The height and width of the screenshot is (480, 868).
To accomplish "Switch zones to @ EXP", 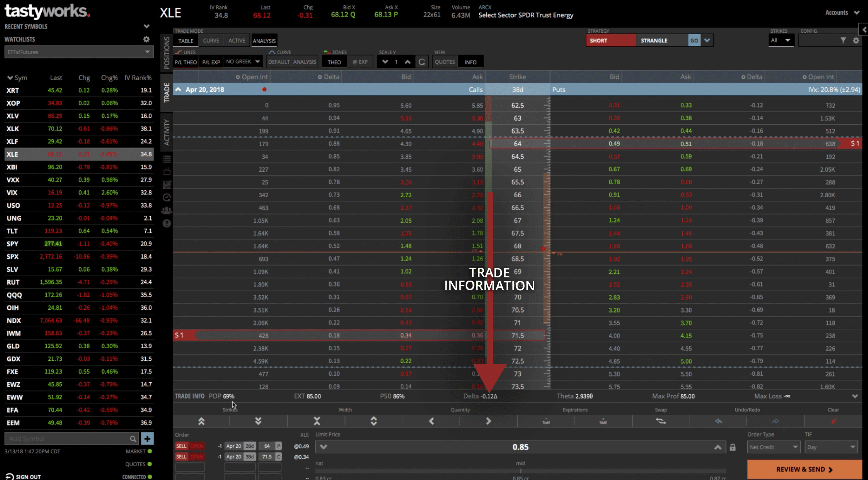I will click(x=360, y=62).
